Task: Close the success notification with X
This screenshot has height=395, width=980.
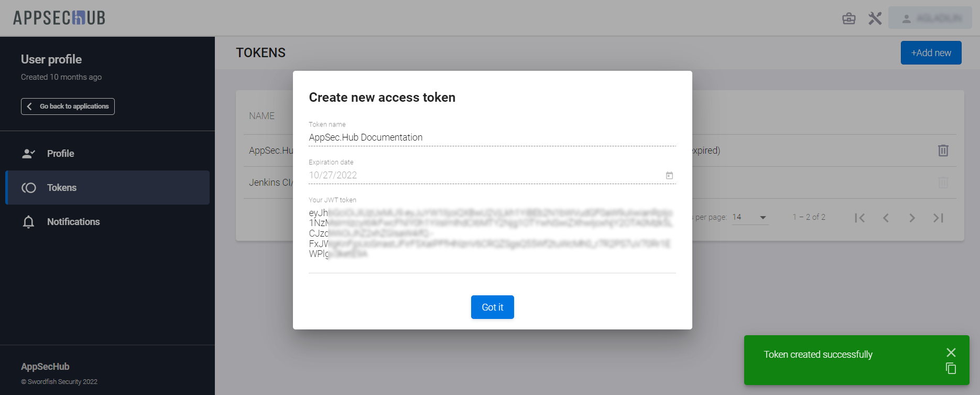Action: pos(951,353)
